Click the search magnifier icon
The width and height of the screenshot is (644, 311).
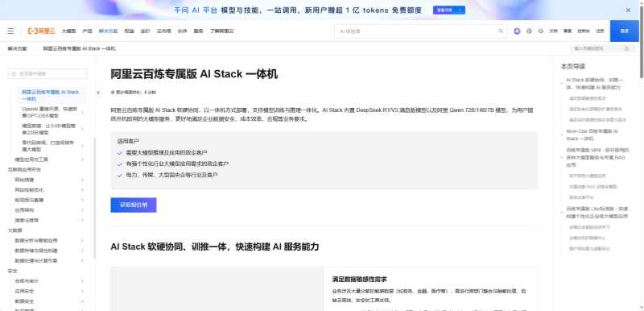tap(501, 31)
